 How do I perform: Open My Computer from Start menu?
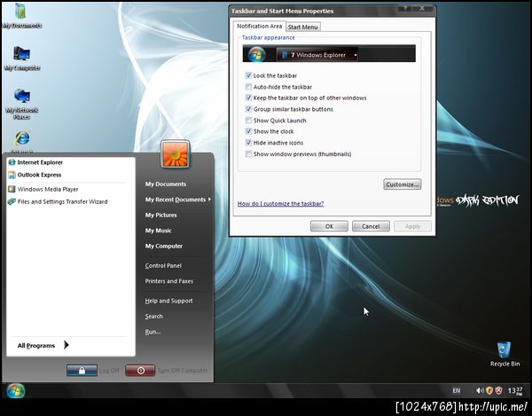[163, 246]
